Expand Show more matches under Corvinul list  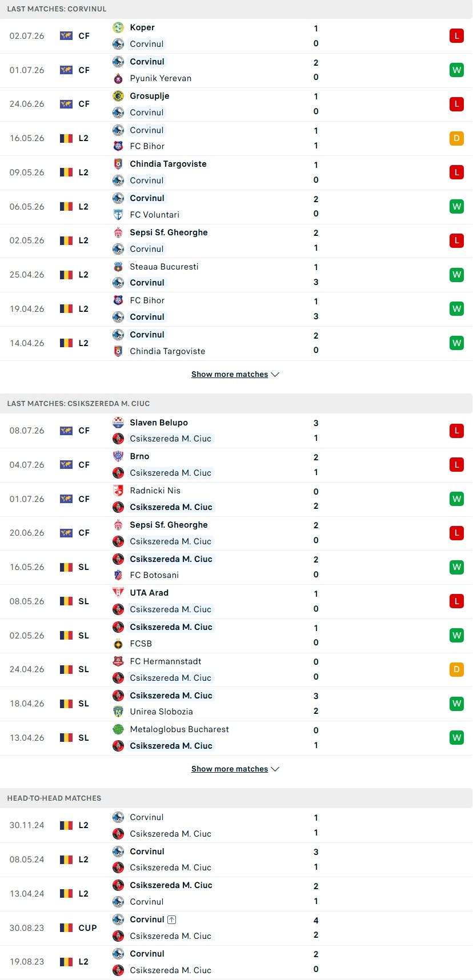point(235,375)
